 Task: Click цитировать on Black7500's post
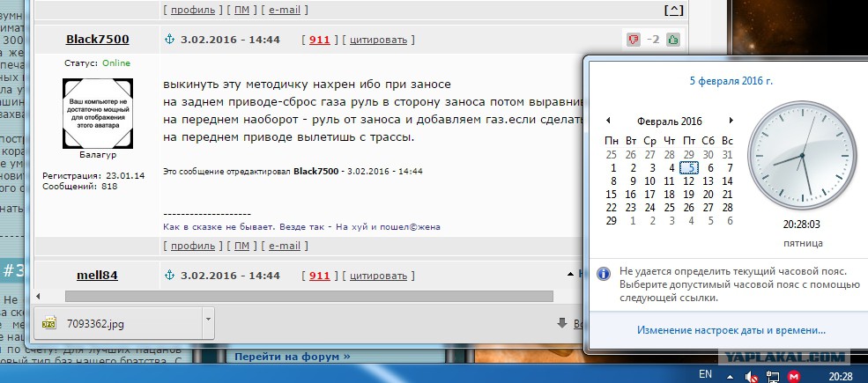[378, 40]
